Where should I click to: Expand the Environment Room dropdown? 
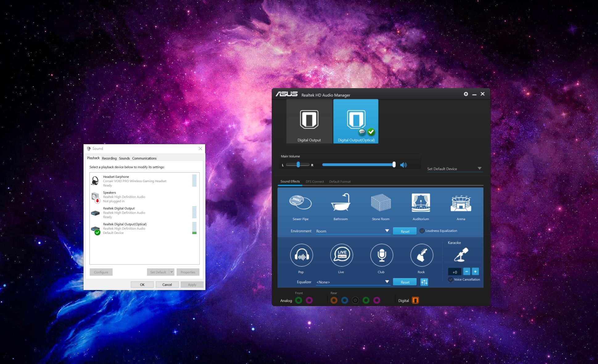coord(387,231)
